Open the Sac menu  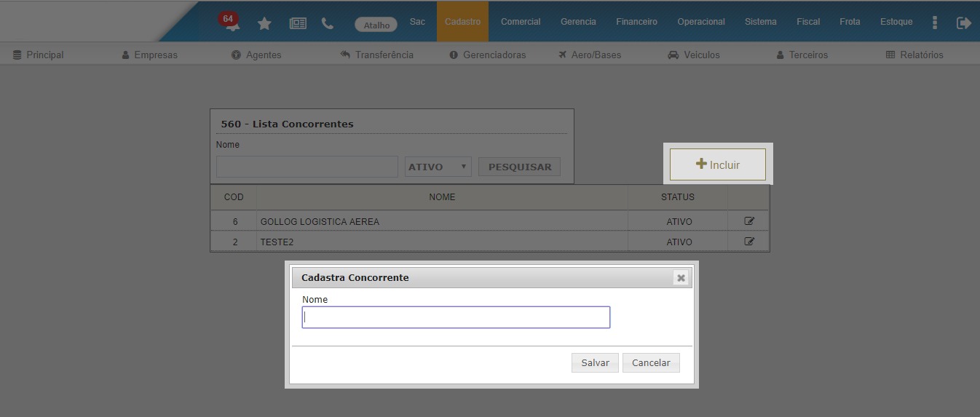coord(417,22)
